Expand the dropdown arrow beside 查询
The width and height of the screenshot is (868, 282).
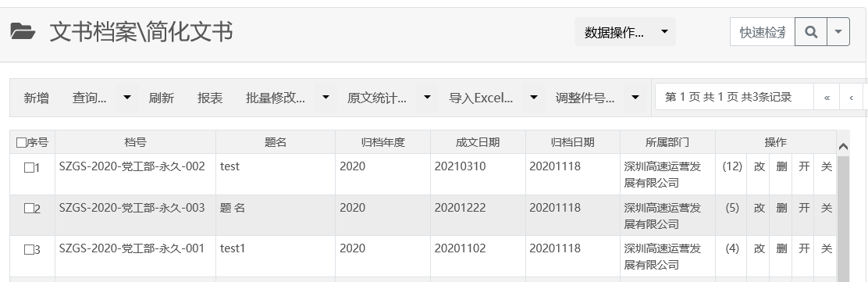pyautogui.click(x=126, y=98)
